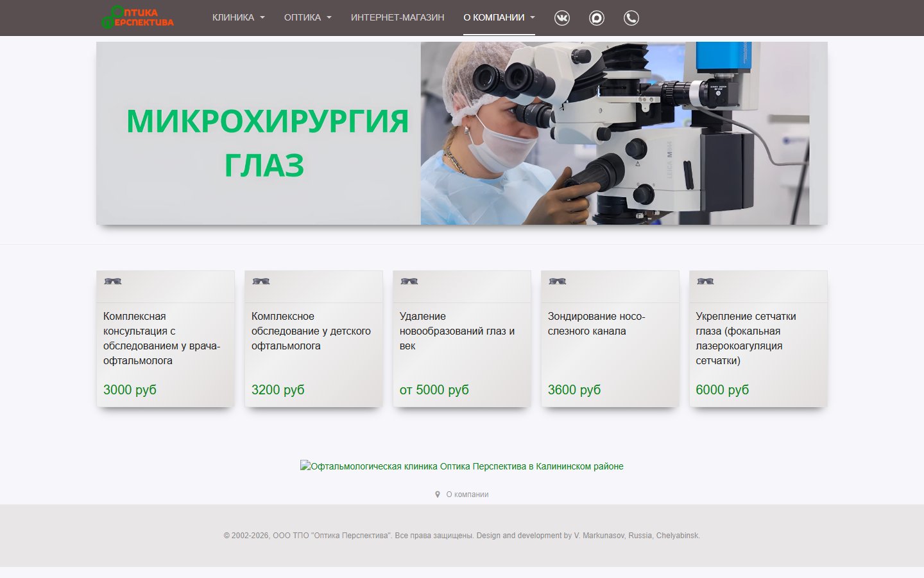This screenshot has height=578, width=924.
Task: Click the 3200 руб price
Action: coord(278,390)
